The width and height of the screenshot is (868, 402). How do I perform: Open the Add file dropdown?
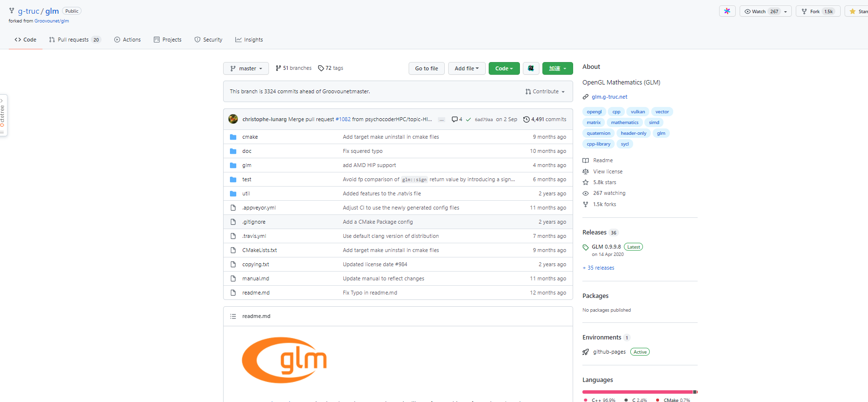tap(467, 68)
